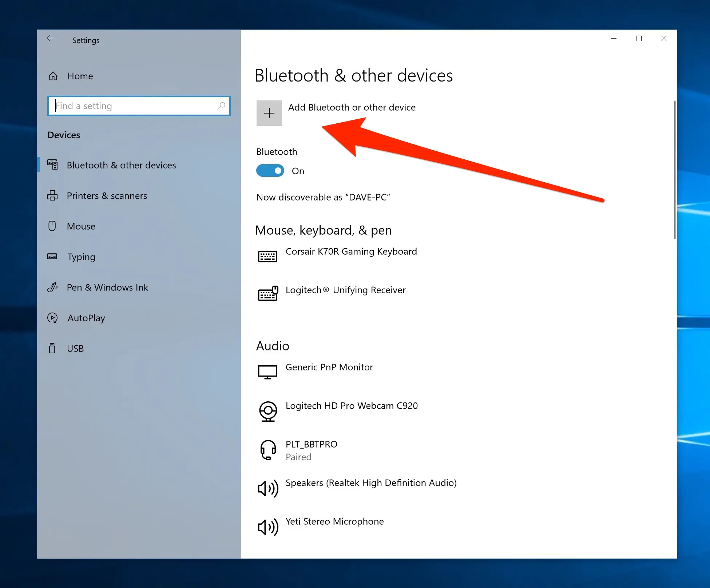Click the Generic PnP Monitor entry
The image size is (710, 588).
(x=329, y=367)
